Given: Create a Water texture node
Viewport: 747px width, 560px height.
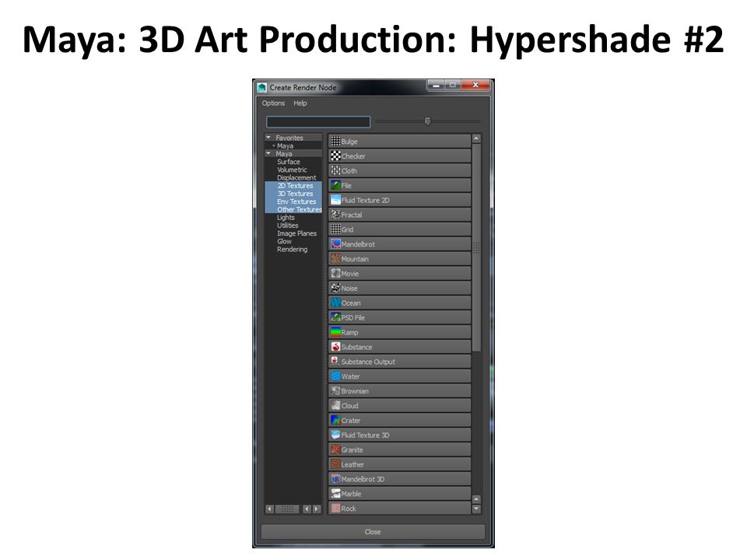Looking at the screenshot, I should 399,376.
